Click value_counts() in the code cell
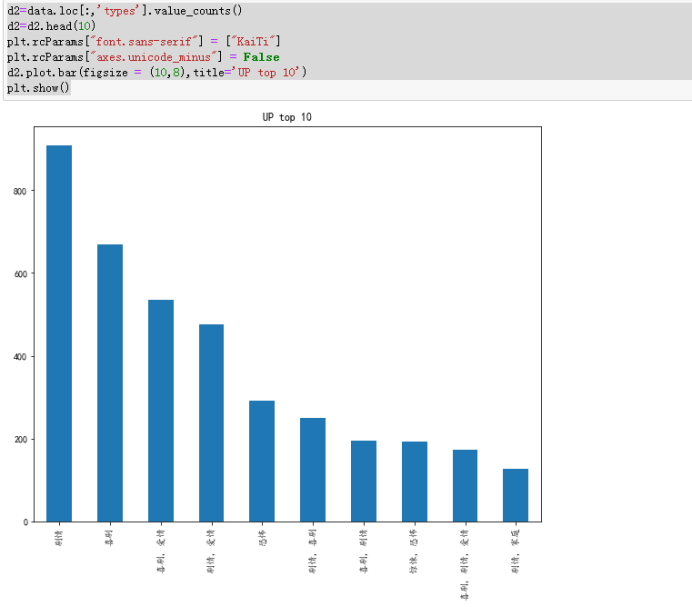The image size is (692, 607). pos(198,11)
